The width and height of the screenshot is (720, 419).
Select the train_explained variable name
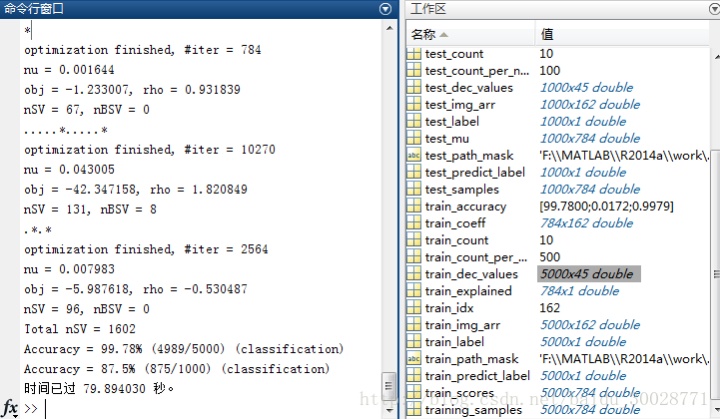pos(468,291)
